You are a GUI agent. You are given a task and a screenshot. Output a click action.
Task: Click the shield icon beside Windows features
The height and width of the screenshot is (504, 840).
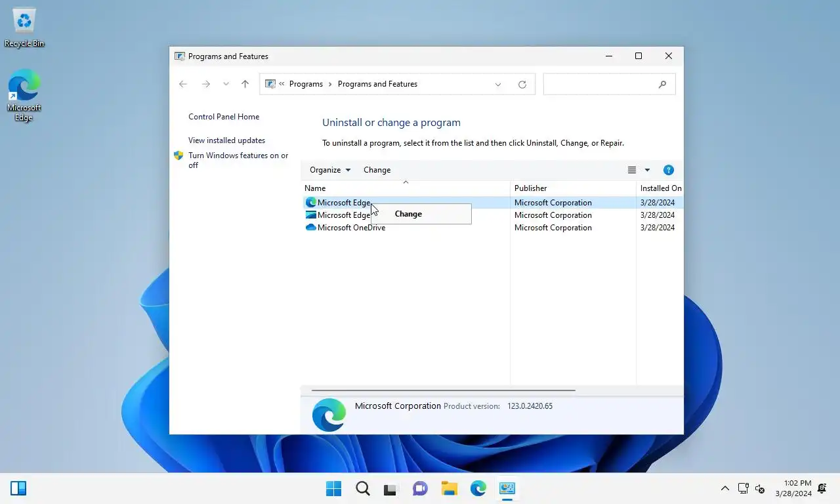(178, 156)
